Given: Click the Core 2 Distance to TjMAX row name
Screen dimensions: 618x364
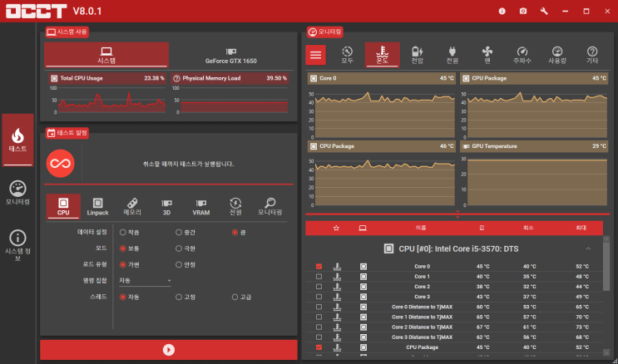Looking at the screenshot, I should click(422, 327).
